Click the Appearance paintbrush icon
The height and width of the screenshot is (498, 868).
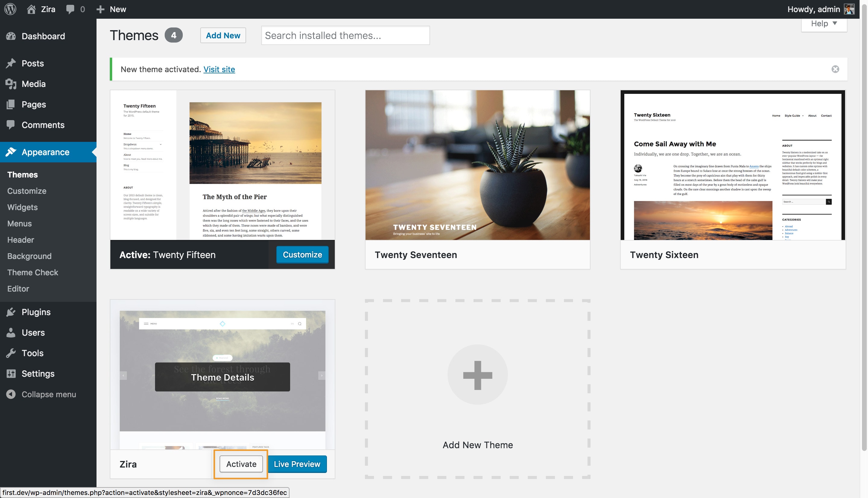click(x=11, y=152)
